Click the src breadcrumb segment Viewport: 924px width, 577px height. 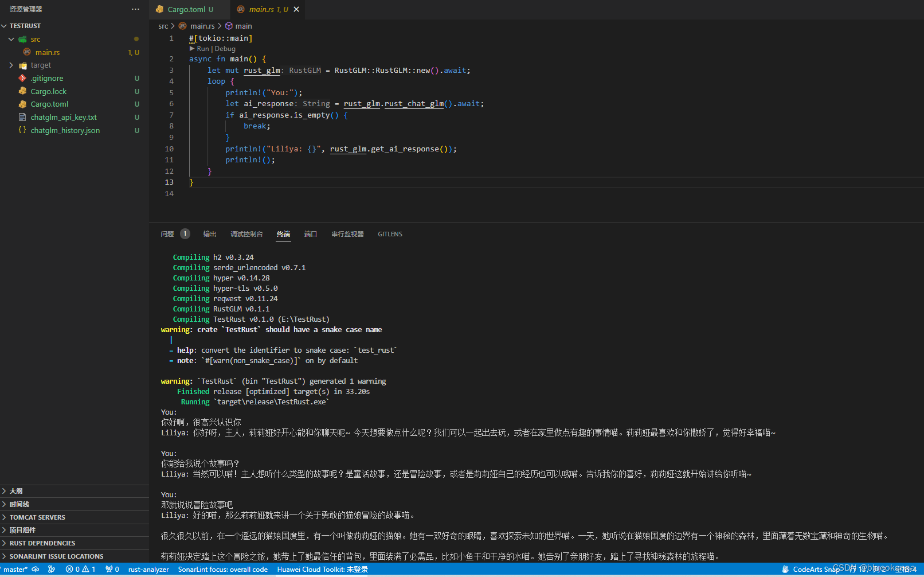pyautogui.click(x=163, y=26)
